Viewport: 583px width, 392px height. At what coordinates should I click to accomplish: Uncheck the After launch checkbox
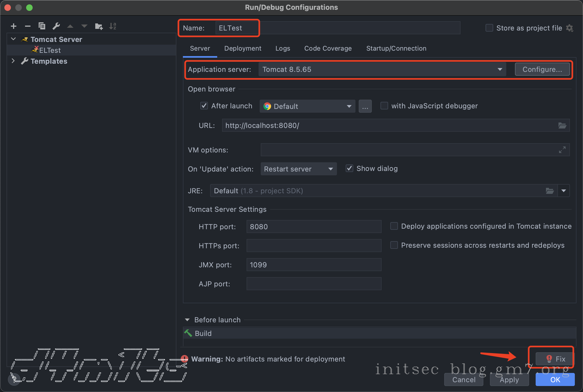pos(204,106)
